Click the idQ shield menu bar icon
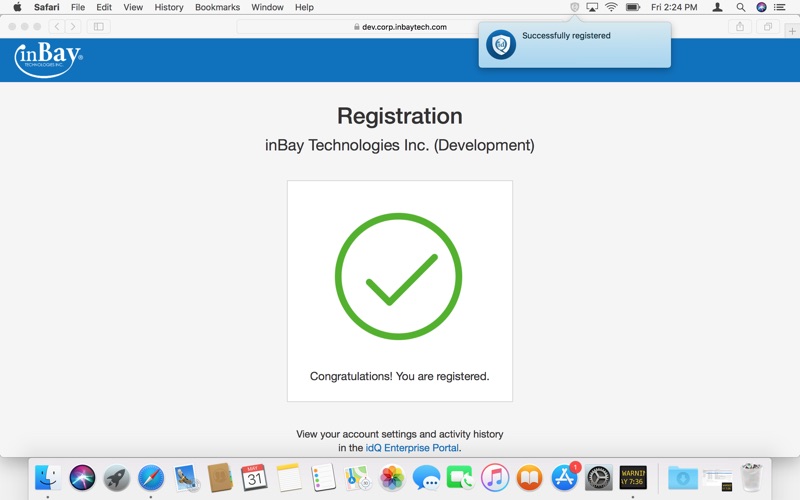The height and width of the screenshot is (500, 800). [574, 7]
